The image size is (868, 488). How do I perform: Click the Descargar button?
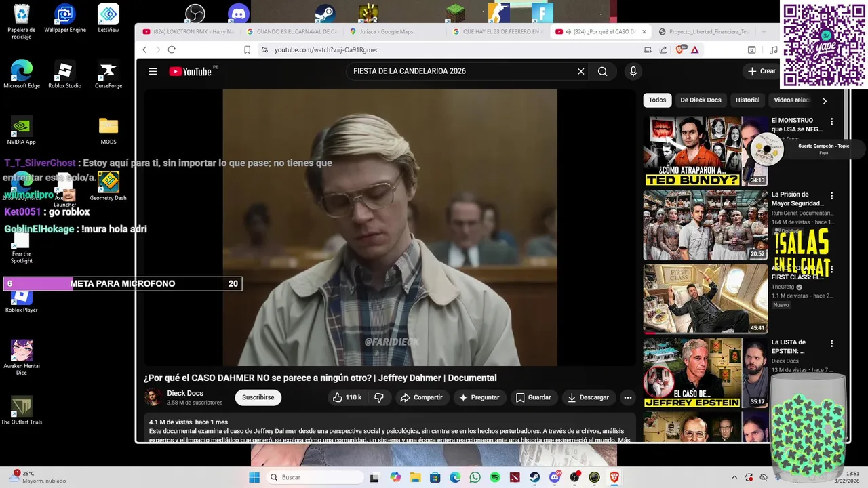point(589,397)
